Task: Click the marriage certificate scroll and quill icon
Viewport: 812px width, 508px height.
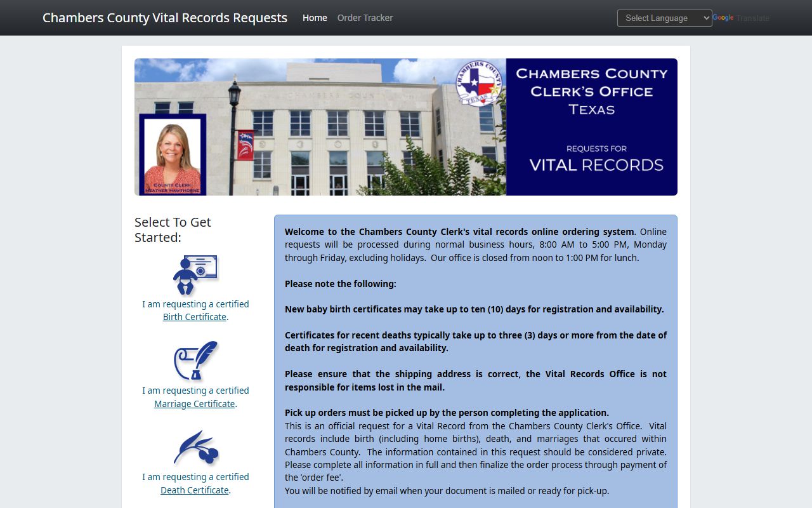Action: (x=196, y=361)
